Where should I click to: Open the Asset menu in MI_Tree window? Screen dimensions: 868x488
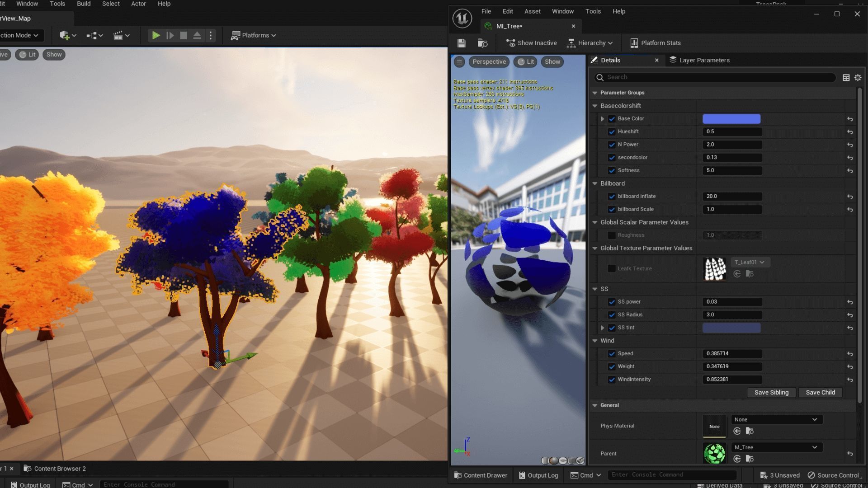[532, 11]
